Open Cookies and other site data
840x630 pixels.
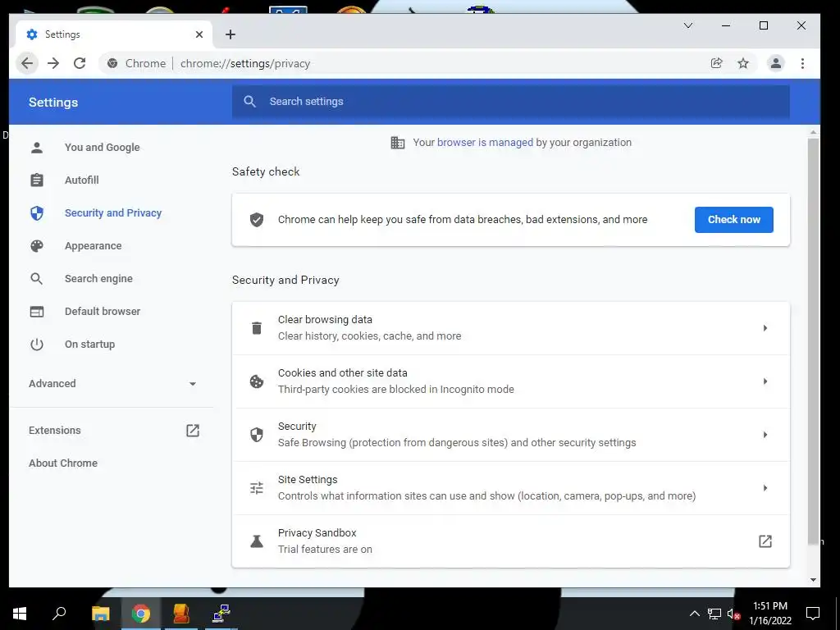pyautogui.click(x=510, y=381)
